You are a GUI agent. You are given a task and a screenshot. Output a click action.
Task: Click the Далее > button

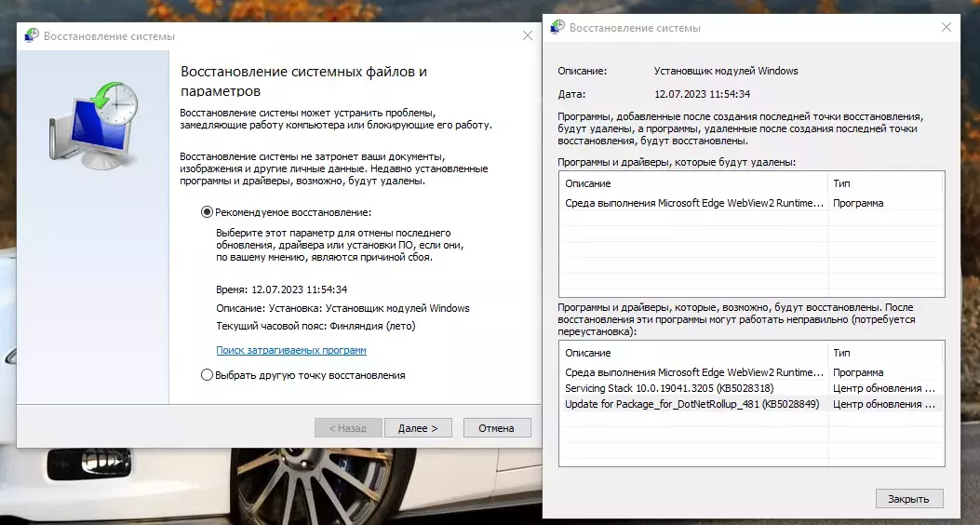pos(418,428)
